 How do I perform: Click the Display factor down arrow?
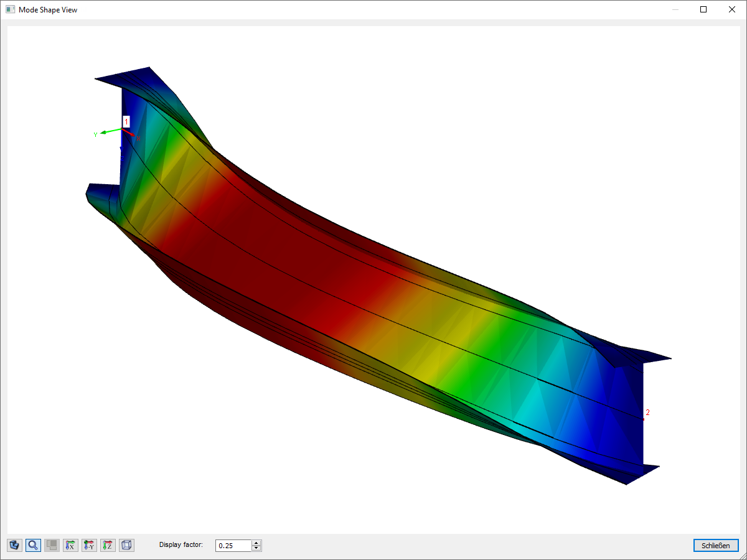pos(256,548)
